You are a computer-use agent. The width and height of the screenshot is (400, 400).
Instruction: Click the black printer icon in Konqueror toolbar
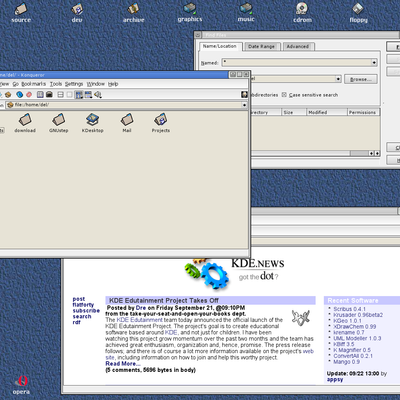(x=49, y=95)
